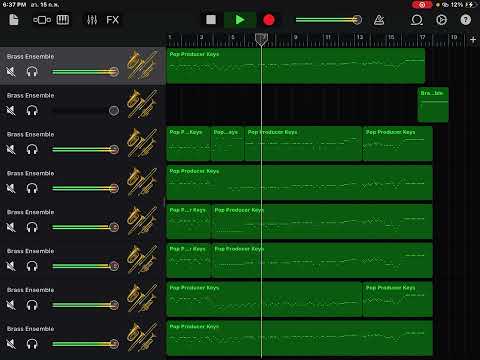The height and width of the screenshot is (360, 480).
Task: Solo the first Brass Ensemble track with headphones
Action: pyautogui.click(x=32, y=72)
